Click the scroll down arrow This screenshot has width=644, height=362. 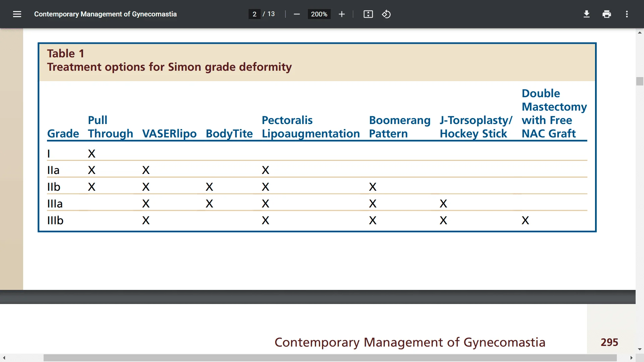(640, 349)
